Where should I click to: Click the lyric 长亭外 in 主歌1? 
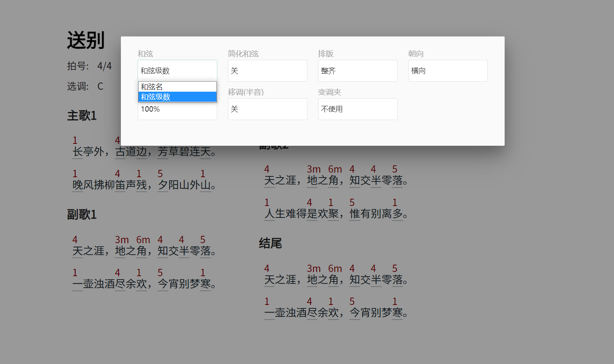pos(88,152)
